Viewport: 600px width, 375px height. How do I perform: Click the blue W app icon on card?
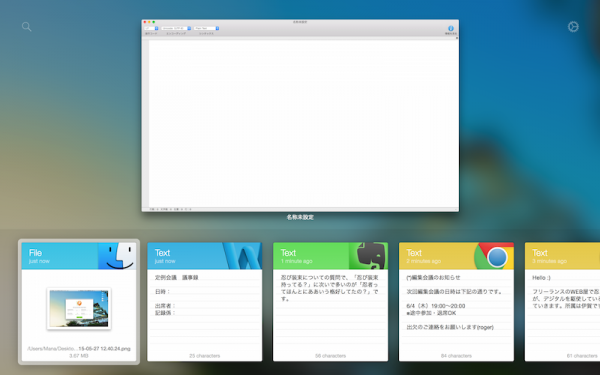243,256
